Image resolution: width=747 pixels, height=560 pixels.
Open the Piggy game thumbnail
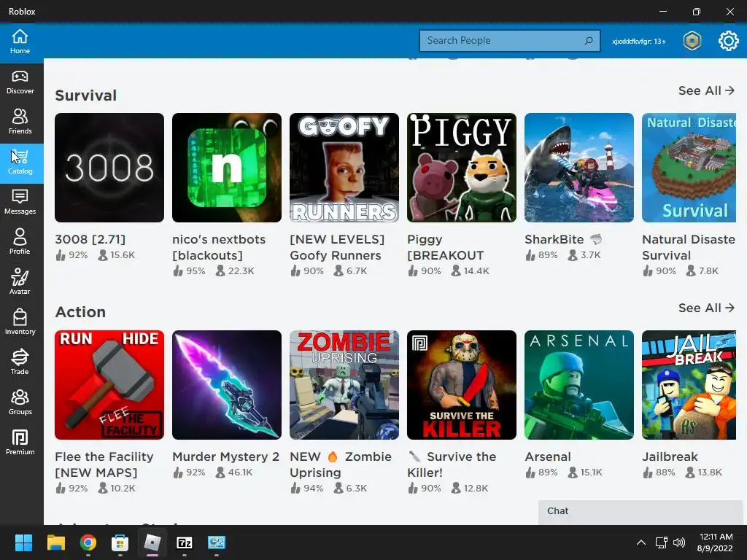point(462,168)
